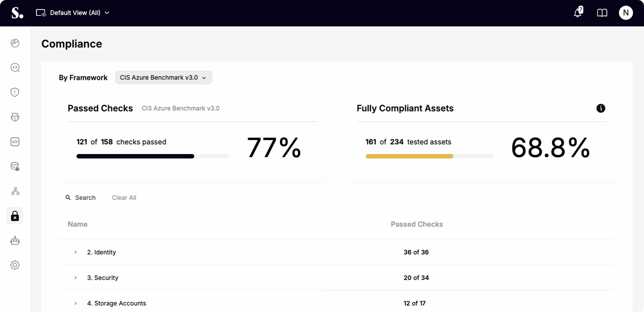Open the N user avatar menu
644x312 pixels.
coord(626,13)
